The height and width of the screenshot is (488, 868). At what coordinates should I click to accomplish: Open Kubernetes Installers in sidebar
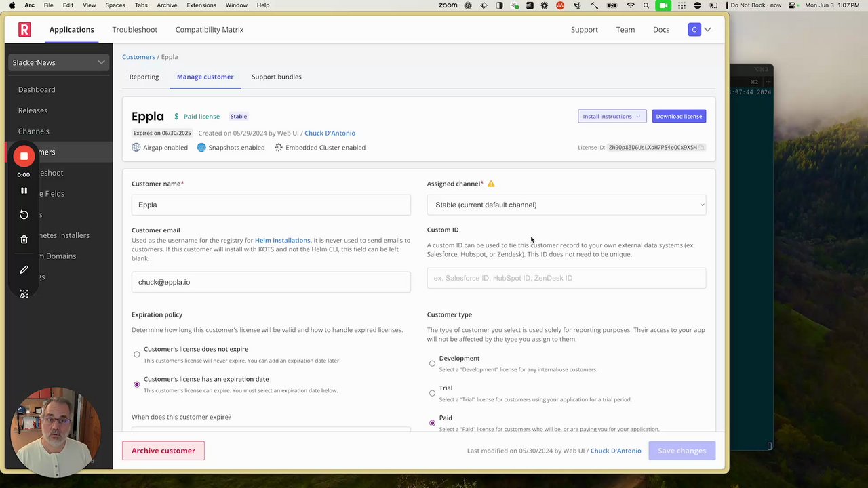pyautogui.click(x=64, y=235)
